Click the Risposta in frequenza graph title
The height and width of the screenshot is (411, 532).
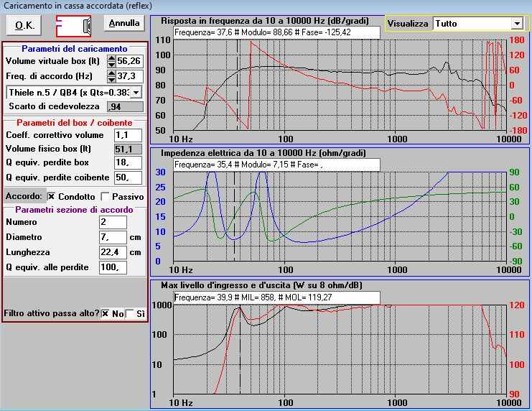click(265, 21)
